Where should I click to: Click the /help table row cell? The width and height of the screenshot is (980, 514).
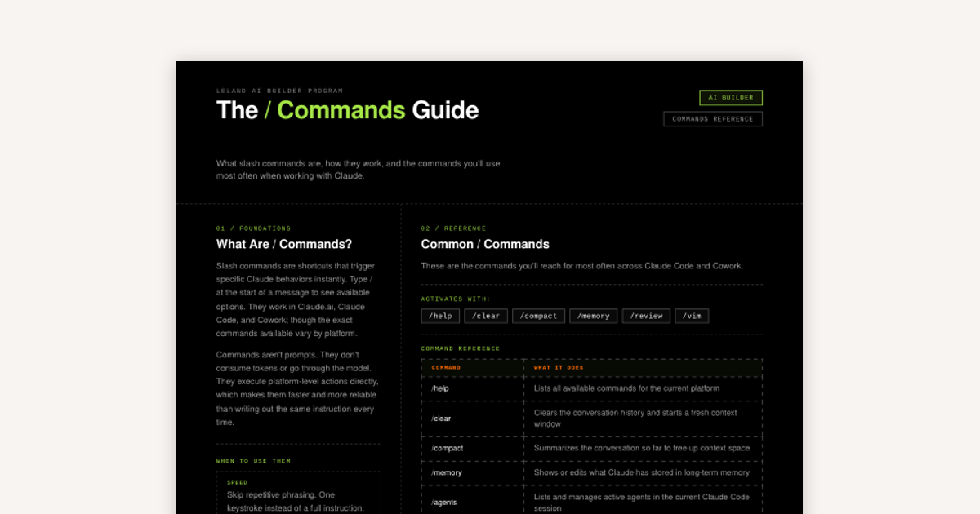[472, 388]
